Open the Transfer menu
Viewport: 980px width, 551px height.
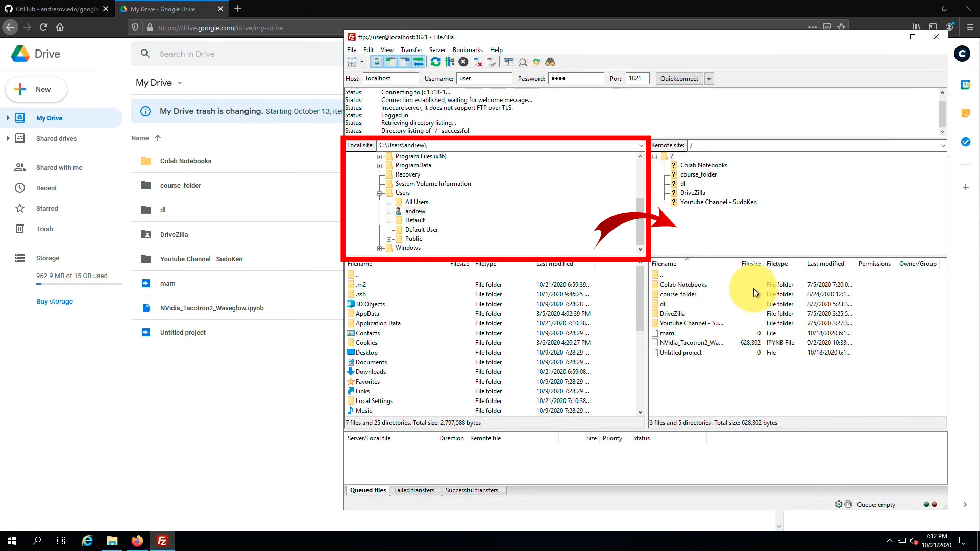point(411,50)
